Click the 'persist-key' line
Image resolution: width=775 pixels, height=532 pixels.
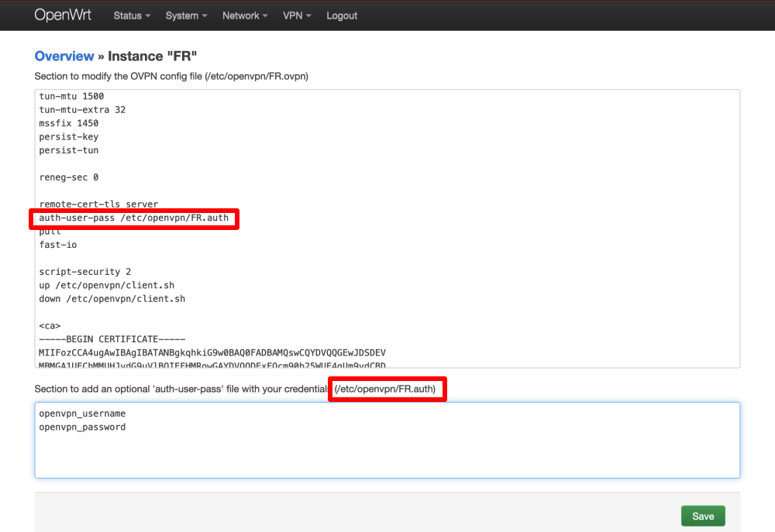point(69,137)
